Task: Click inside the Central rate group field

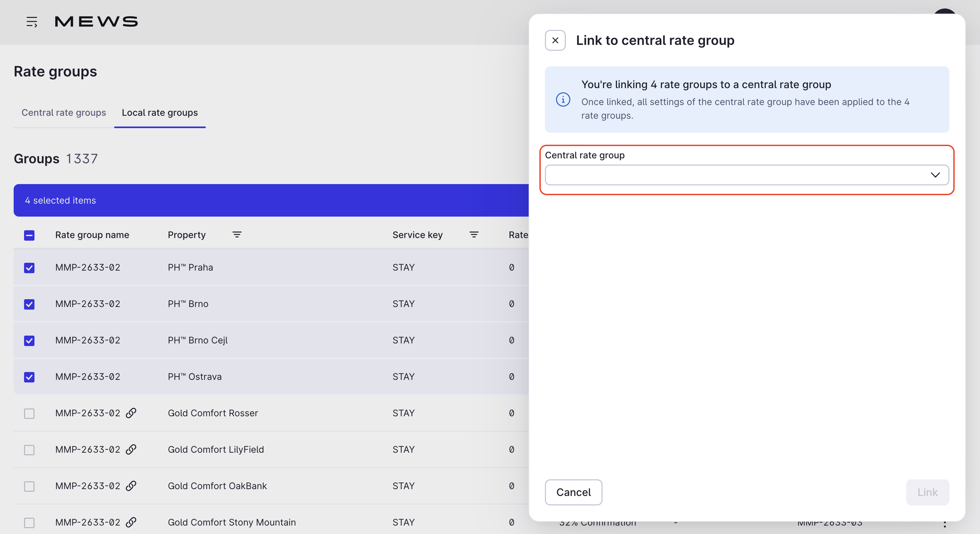Action: 747,175
